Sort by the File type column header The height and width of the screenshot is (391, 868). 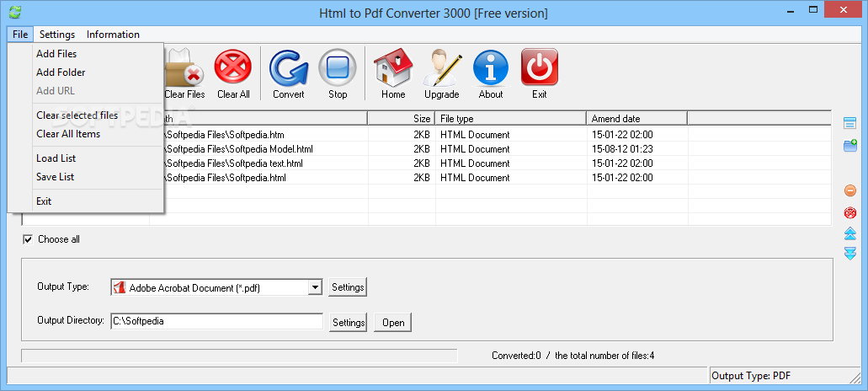(x=511, y=119)
